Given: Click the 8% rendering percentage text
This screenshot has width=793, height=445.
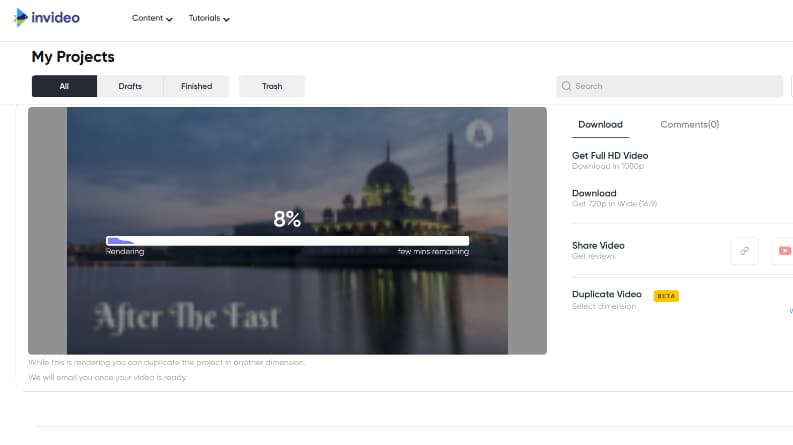Looking at the screenshot, I should coord(287,219).
